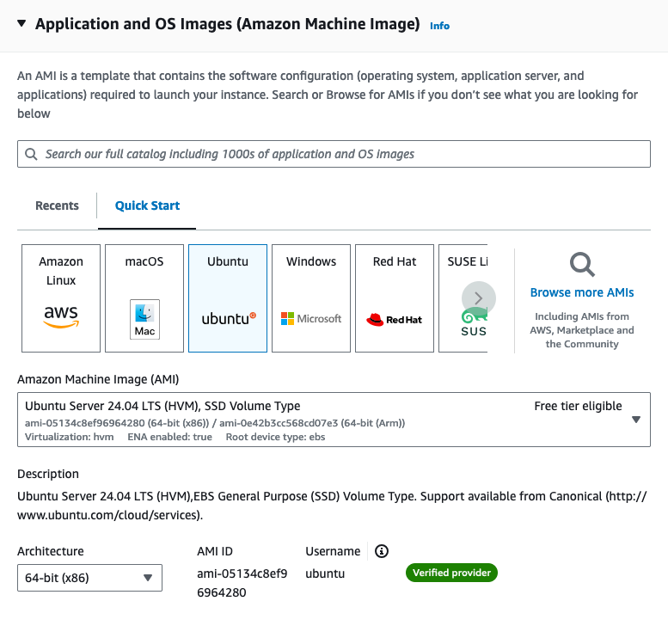Click the Username info circle icon
Image resolution: width=668 pixels, height=644 pixels.
coord(382,551)
